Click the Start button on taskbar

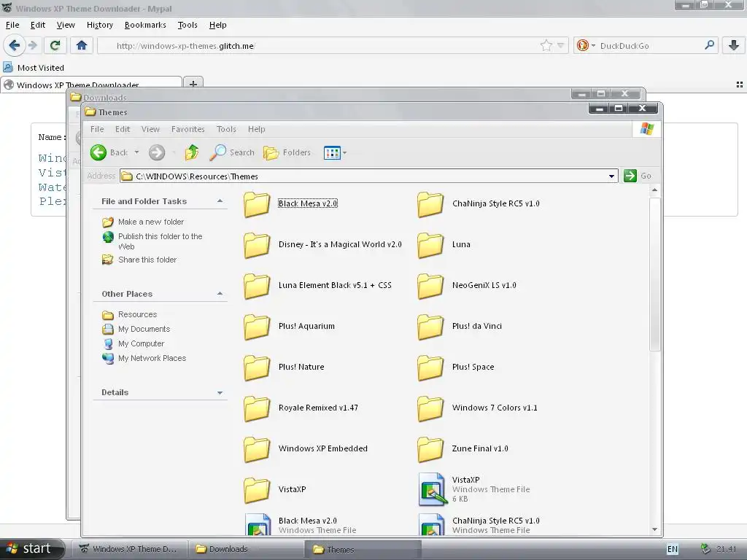[x=31, y=549]
